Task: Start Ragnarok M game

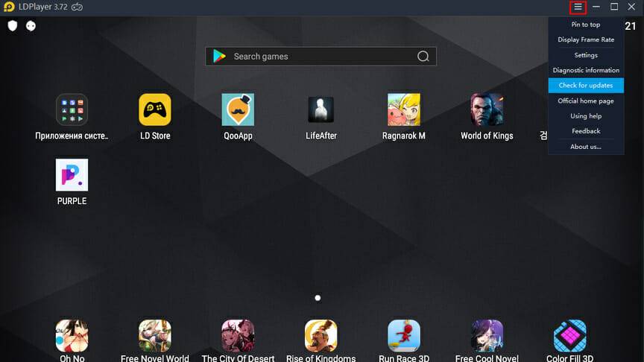Action: [404, 109]
